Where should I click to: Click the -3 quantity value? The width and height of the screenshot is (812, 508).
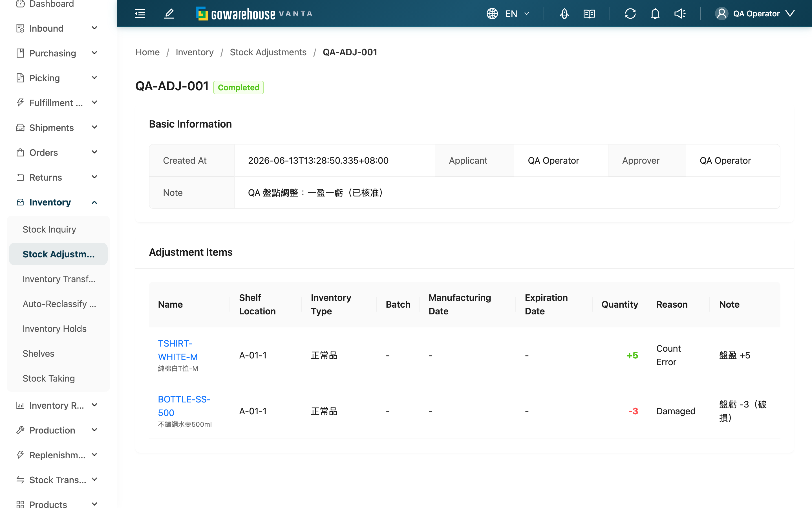633,411
